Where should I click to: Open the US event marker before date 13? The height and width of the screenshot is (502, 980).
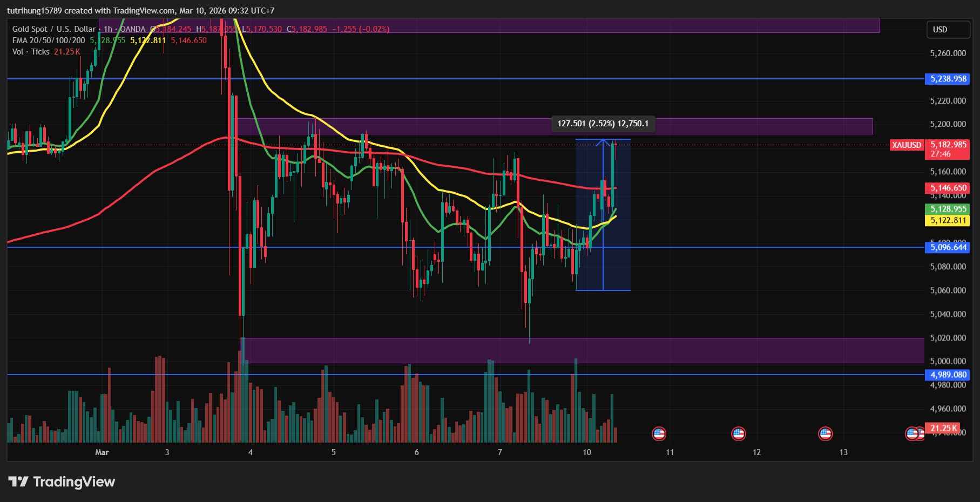tap(825, 433)
